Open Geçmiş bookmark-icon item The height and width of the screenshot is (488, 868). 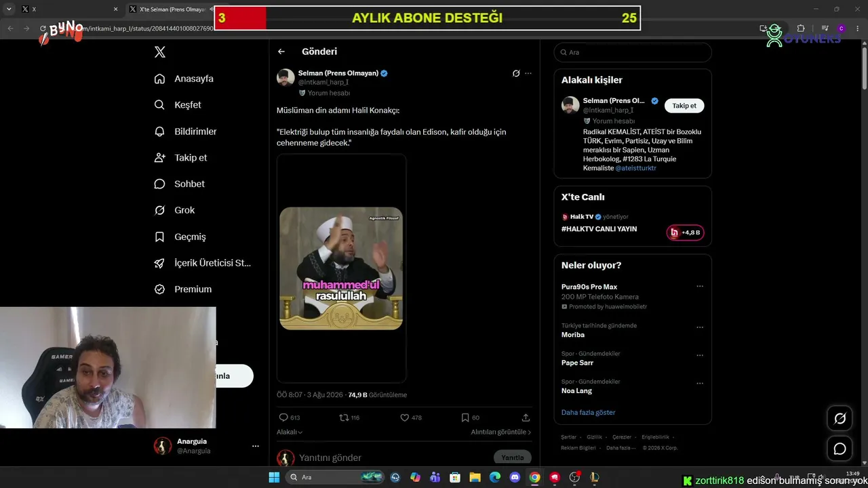[x=180, y=237]
